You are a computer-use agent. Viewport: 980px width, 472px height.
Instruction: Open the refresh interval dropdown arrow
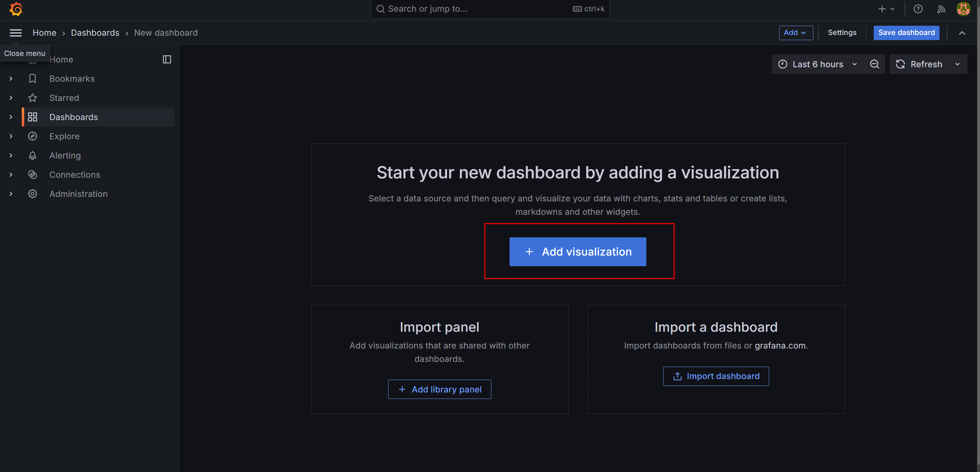957,64
